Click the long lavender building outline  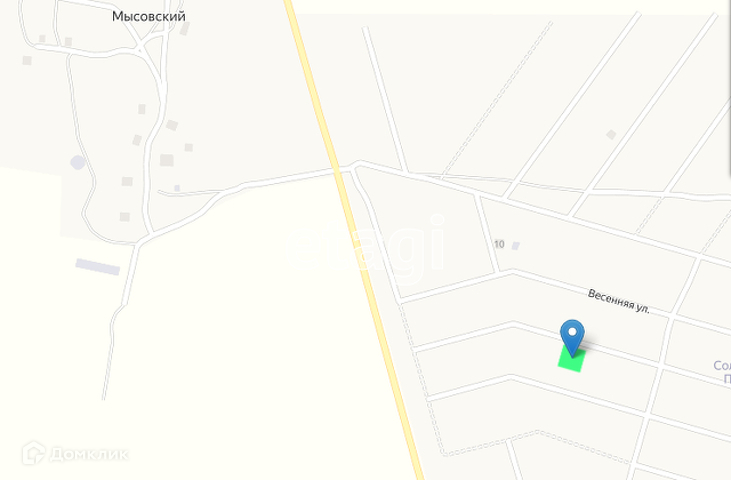(98, 267)
